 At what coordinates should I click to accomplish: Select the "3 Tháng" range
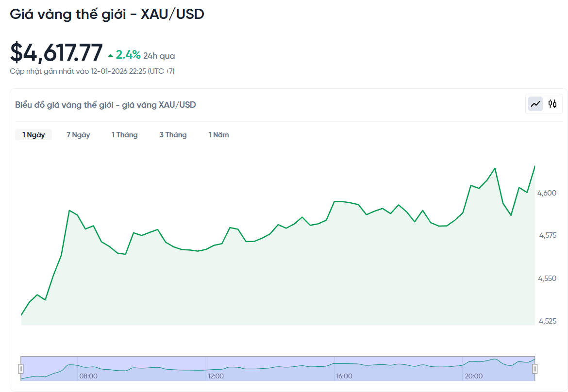[173, 134]
